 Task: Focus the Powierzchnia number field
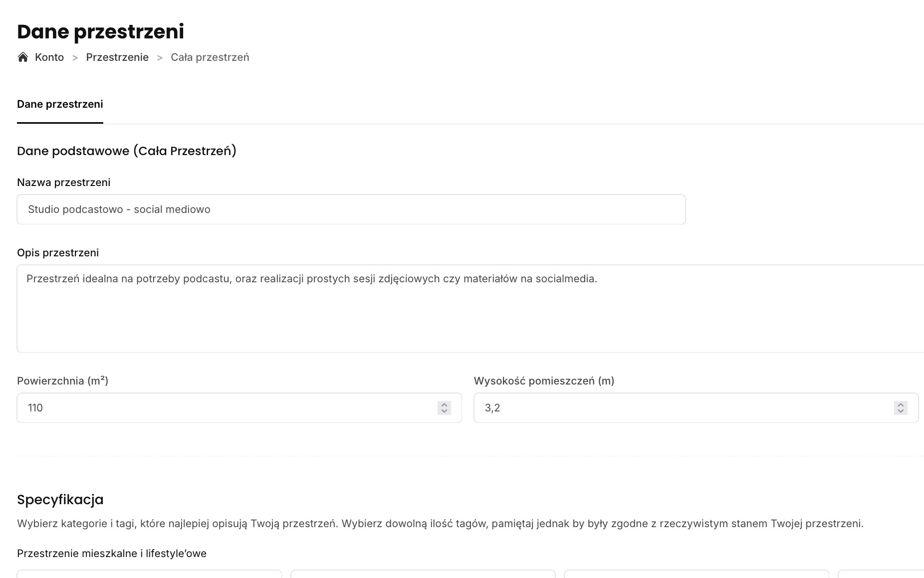pos(225,408)
